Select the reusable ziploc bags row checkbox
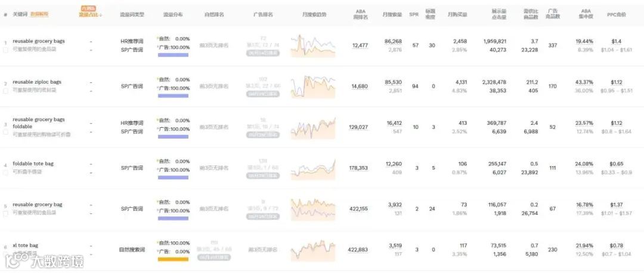The image size is (644, 273). coord(7,90)
